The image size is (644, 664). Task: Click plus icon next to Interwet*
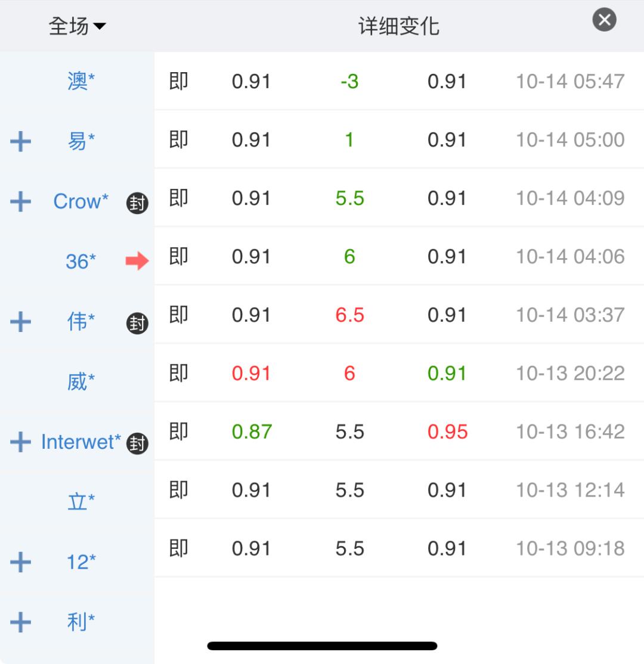point(21,442)
